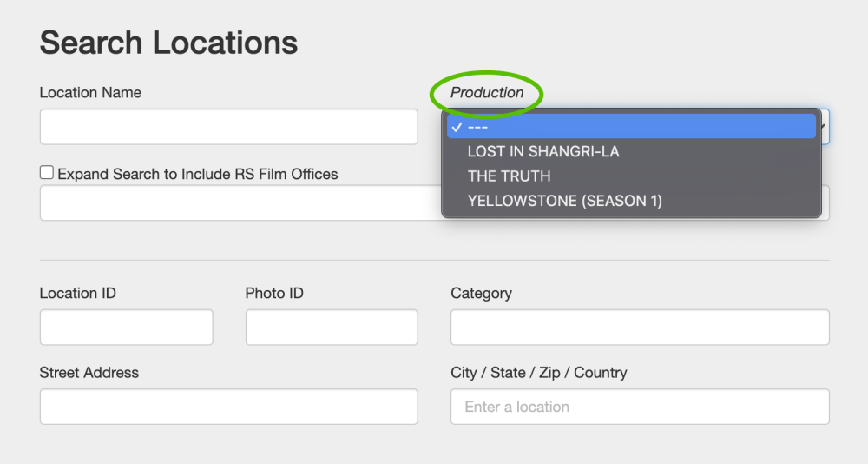Click the Category label text
This screenshot has height=464, width=868.
click(x=481, y=294)
